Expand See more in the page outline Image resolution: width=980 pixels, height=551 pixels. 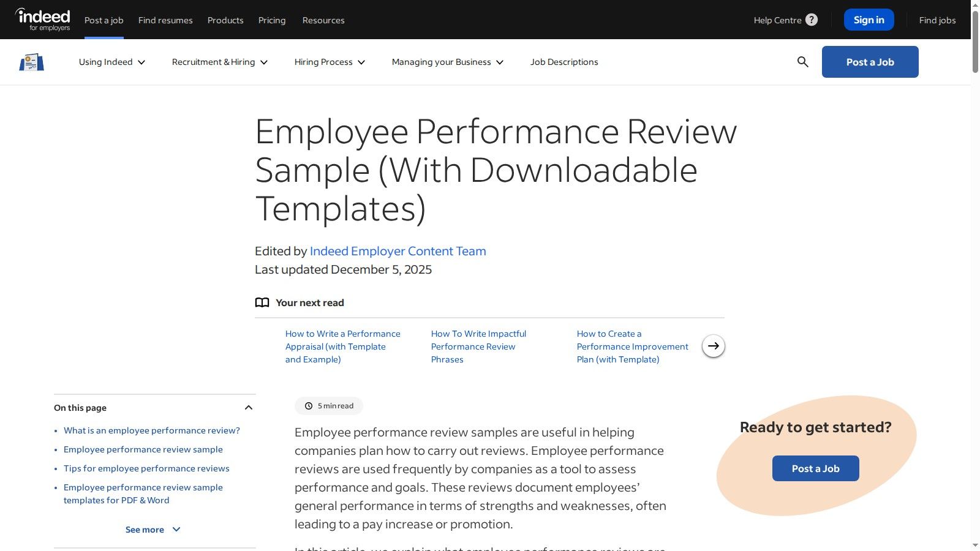(x=153, y=529)
